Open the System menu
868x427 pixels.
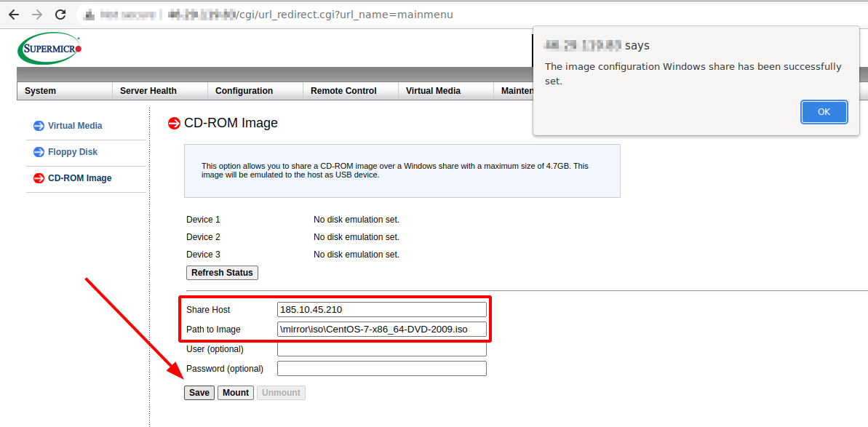[41, 91]
